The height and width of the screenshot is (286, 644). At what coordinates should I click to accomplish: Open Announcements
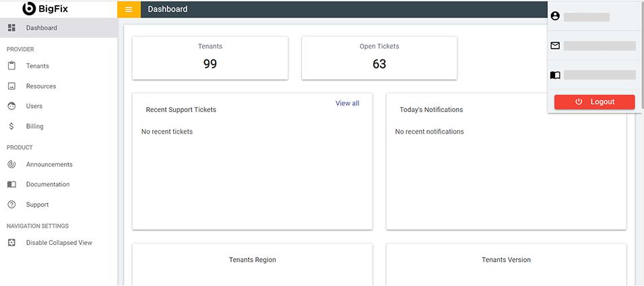point(59,164)
